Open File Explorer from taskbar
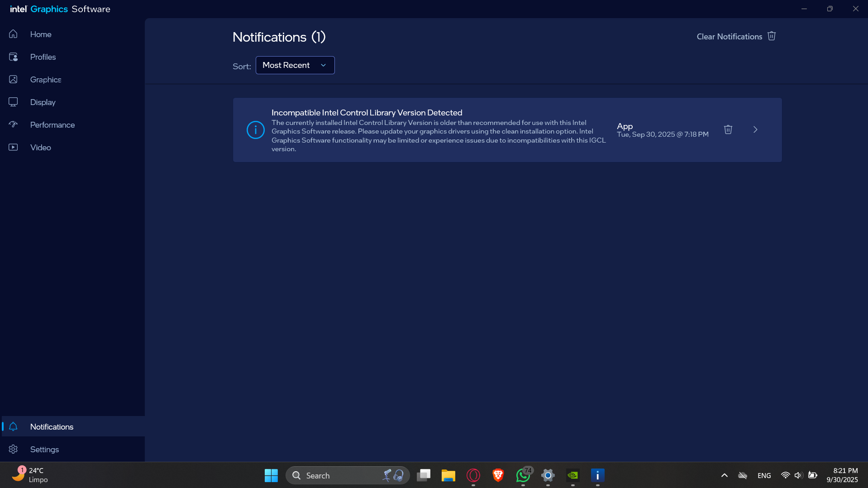 [x=448, y=475]
